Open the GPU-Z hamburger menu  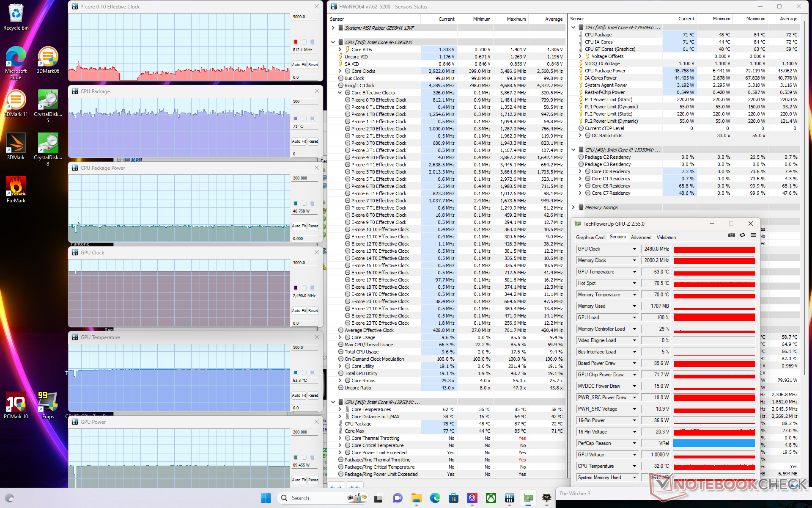point(753,235)
